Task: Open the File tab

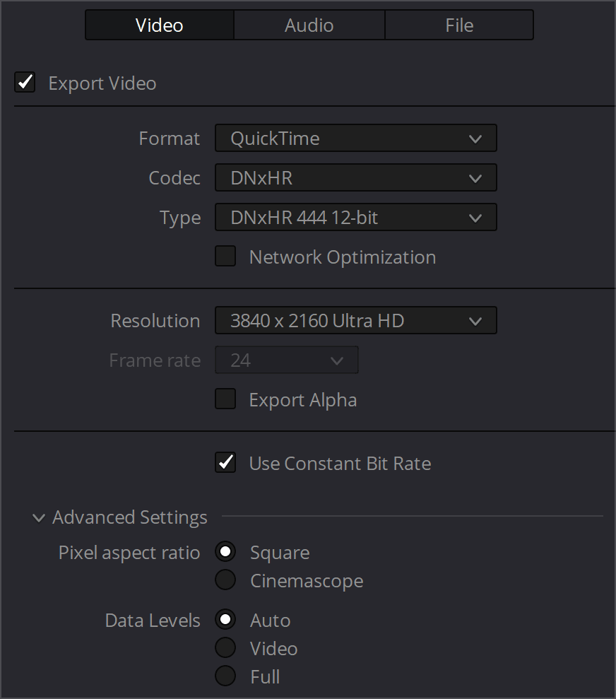Action: pyautogui.click(x=459, y=25)
